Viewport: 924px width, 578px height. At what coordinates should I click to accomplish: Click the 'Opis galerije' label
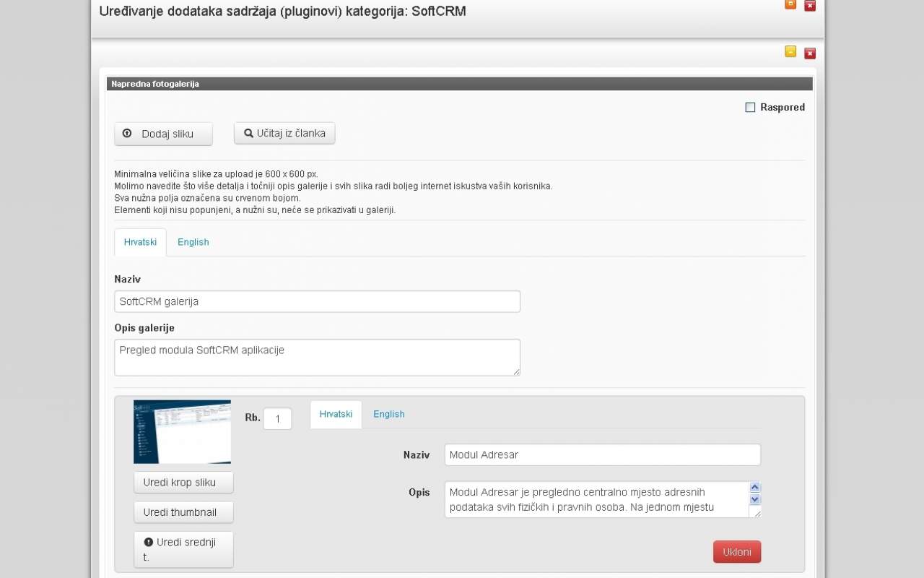(144, 327)
